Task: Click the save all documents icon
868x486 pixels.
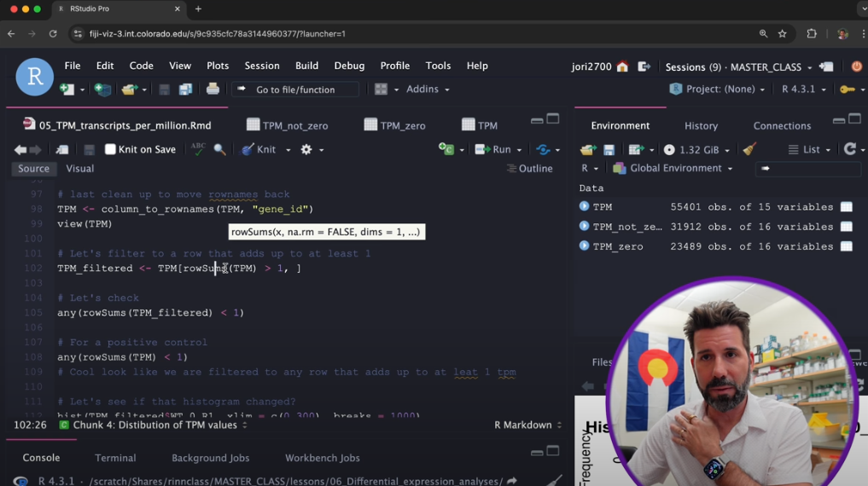Action: tap(185, 89)
